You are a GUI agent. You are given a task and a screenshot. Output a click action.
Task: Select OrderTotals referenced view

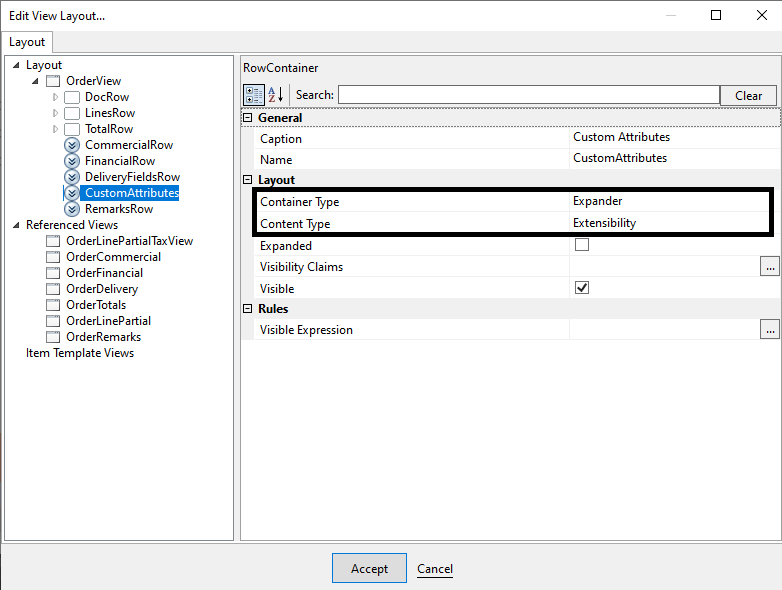pos(96,305)
